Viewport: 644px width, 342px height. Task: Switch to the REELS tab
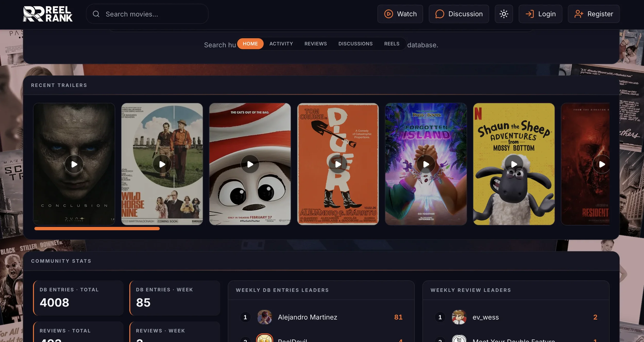click(x=392, y=44)
